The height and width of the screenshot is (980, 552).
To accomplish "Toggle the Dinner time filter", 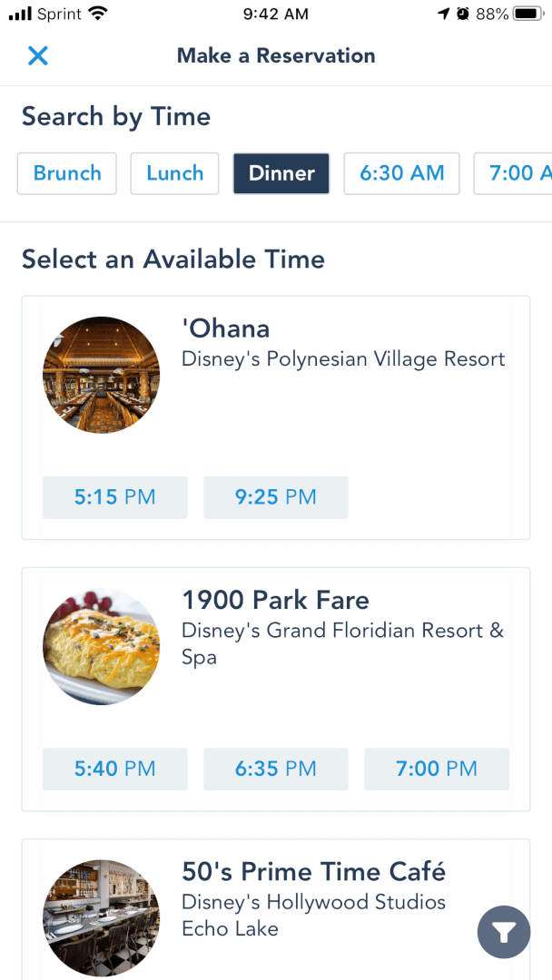I will [281, 173].
